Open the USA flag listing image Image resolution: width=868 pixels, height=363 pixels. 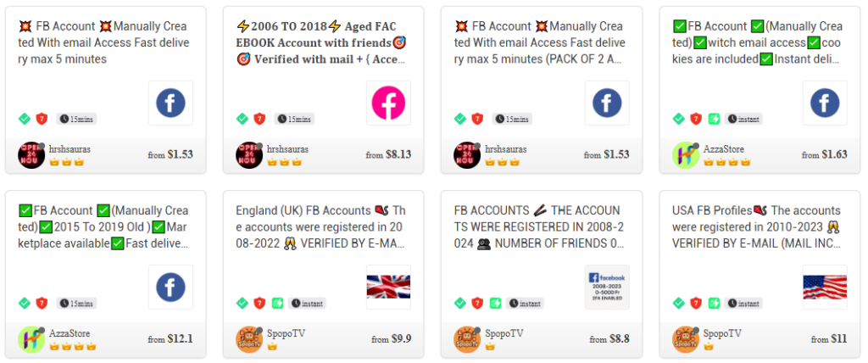[825, 287]
